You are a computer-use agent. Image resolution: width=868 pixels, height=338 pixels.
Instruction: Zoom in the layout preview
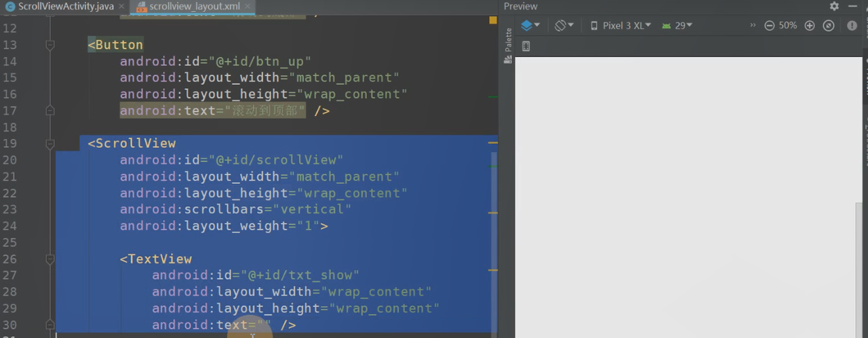point(809,25)
